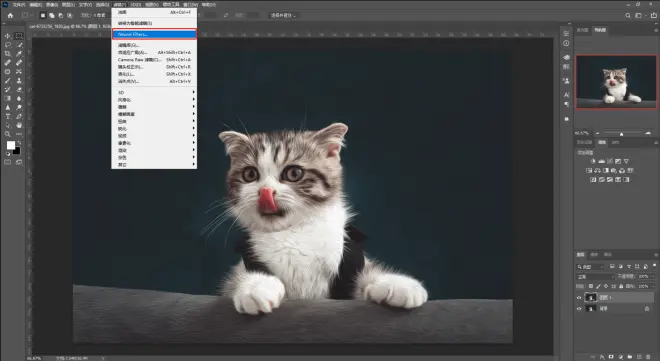Open Layers panel flyout menu
Screen dimensions: 660x361
point(656,255)
